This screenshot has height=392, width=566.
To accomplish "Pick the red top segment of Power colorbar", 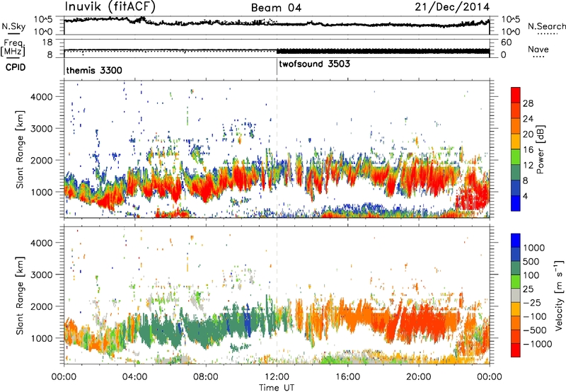I will [x=516, y=95].
